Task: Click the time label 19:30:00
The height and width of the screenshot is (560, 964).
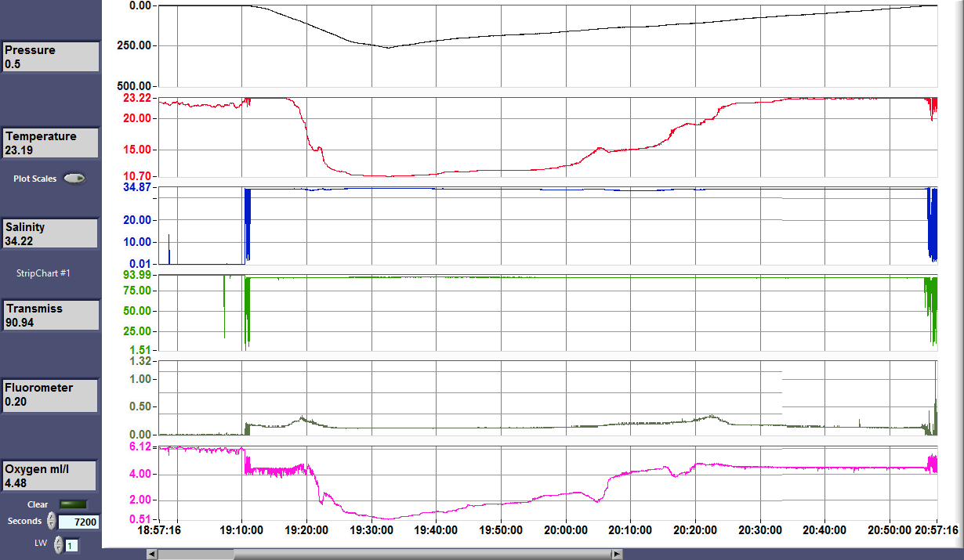Action: (x=371, y=530)
